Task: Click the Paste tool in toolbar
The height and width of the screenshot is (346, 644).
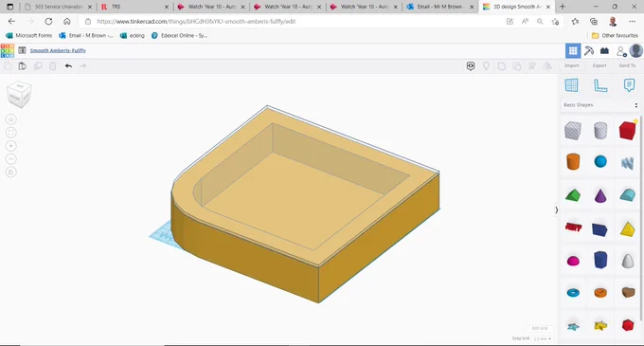Action: click(22, 65)
